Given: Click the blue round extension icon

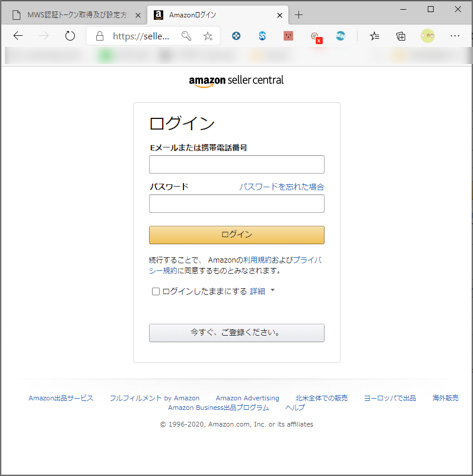Looking at the screenshot, I should (x=236, y=36).
